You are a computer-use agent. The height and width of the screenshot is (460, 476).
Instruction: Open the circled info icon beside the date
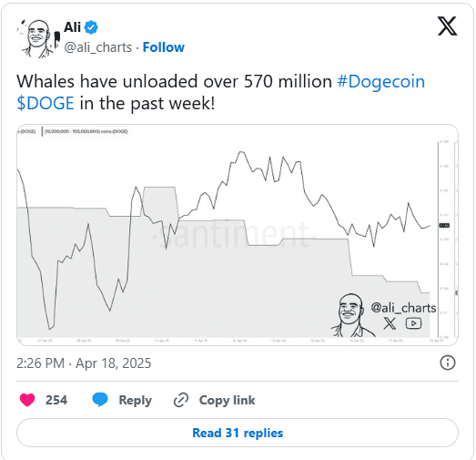click(x=448, y=363)
